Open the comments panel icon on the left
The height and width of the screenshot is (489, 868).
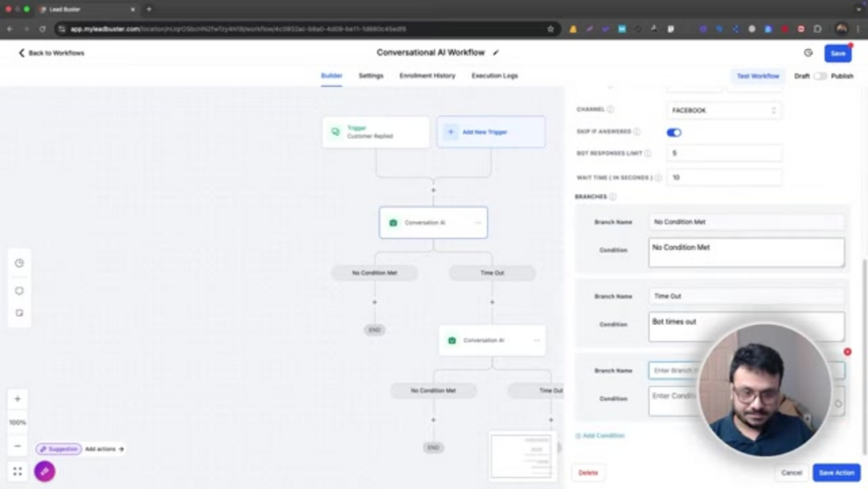click(18, 290)
